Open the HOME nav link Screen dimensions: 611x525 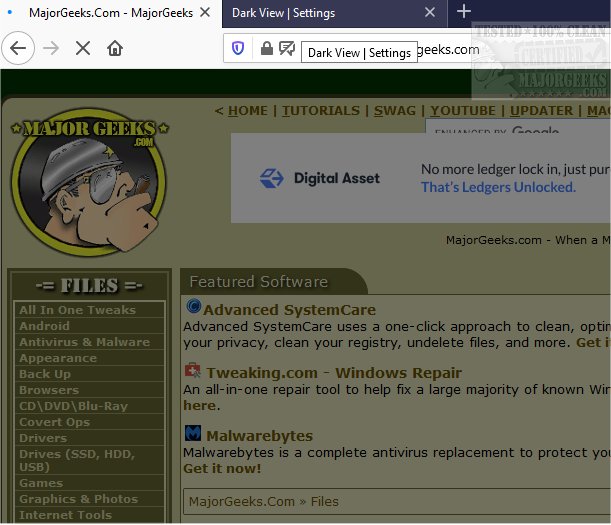point(248,111)
